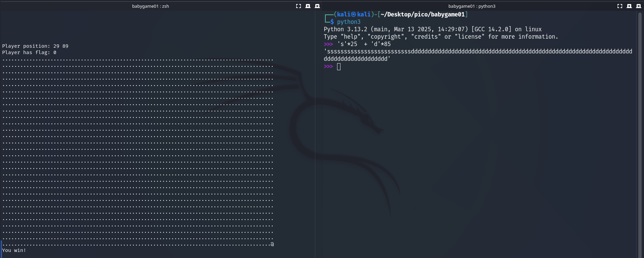Click the 'You win!' message
The image size is (644, 258).
14,250
